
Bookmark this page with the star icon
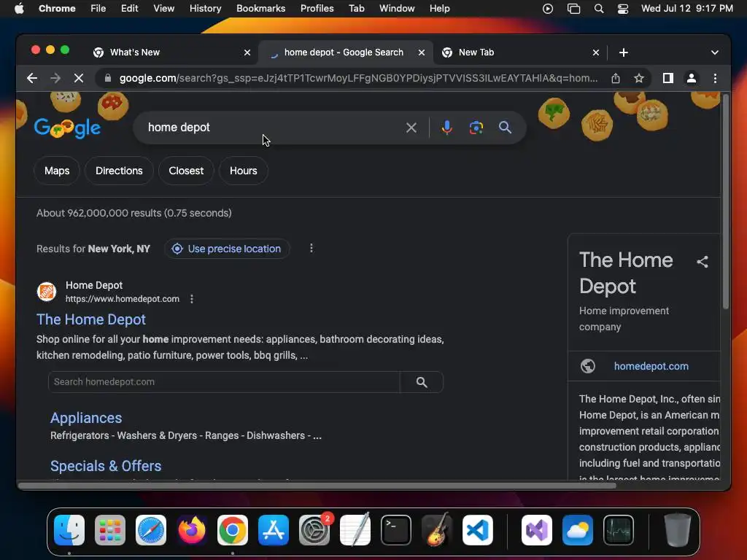click(639, 78)
